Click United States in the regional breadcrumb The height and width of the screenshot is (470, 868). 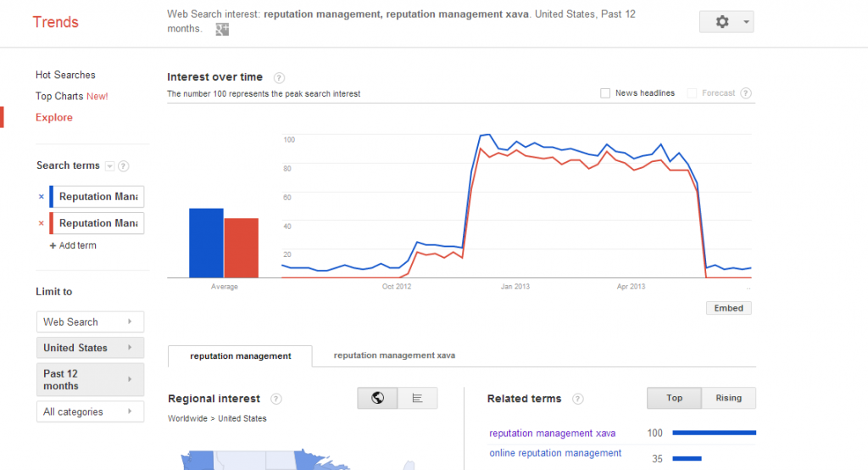(x=242, y=418)
